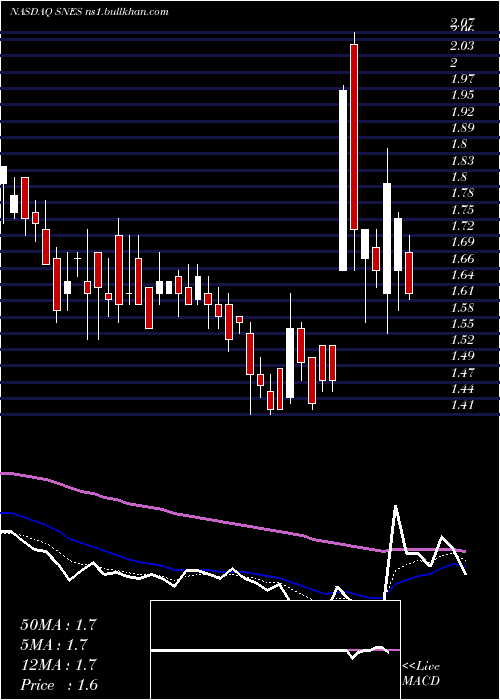500x700 pixels.
Task: Click the 1.58 price label
Action: click(x=462, y=308)
